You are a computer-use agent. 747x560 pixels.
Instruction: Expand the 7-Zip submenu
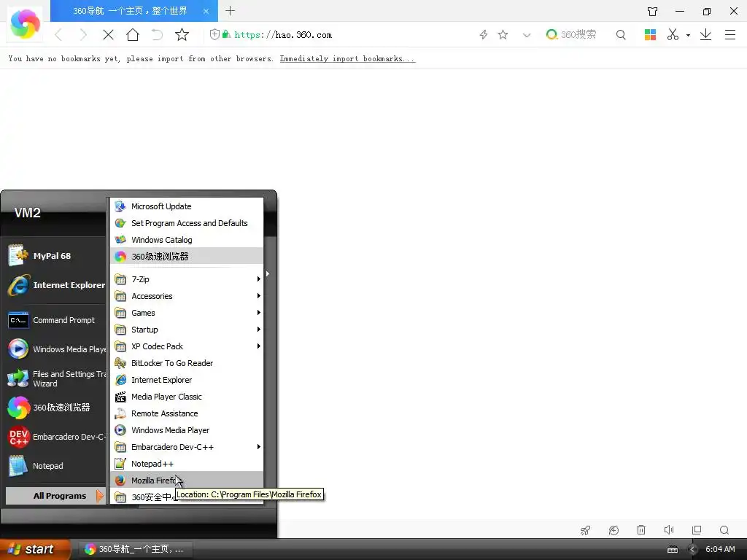(x=187, y=279)
